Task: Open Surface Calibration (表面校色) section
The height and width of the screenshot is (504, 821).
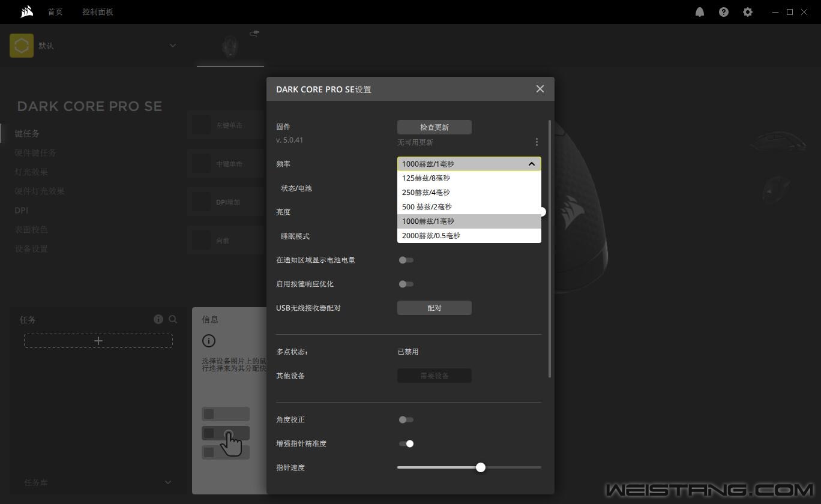Action: tap(31, 229)
